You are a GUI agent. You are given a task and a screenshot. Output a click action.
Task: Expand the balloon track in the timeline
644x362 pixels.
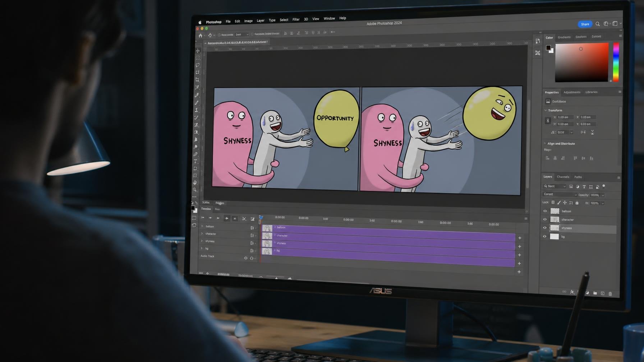click(x=202, y=226)
